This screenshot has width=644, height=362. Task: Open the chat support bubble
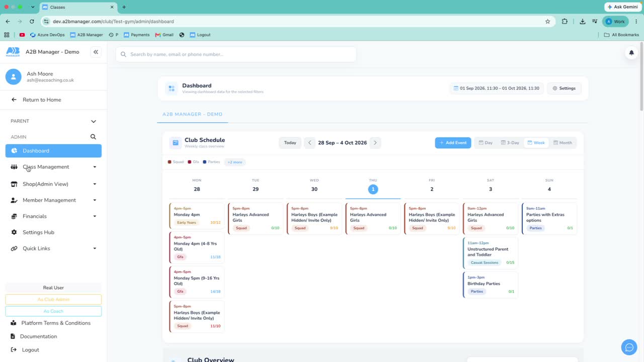629,347
